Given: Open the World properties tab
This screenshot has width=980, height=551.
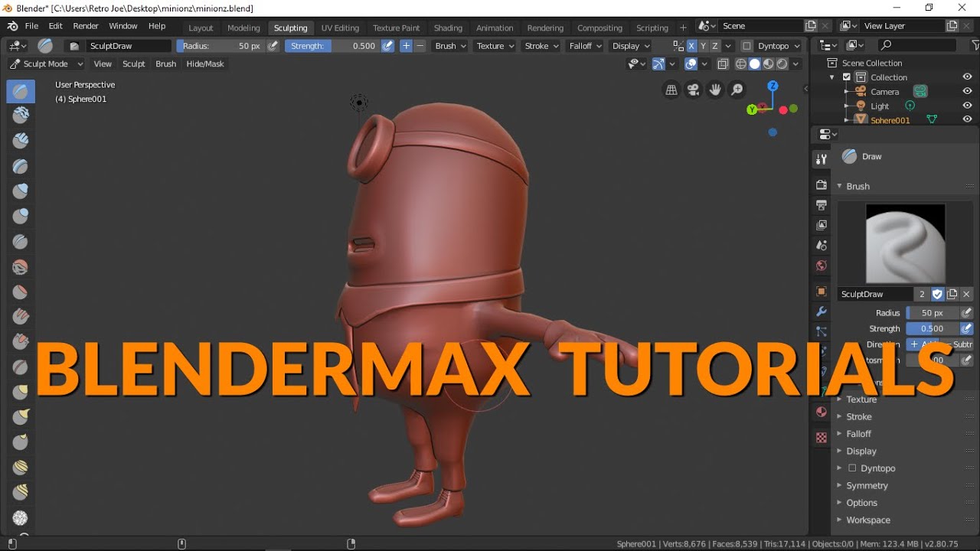Looking at the screenshot, I should [822, 266].
